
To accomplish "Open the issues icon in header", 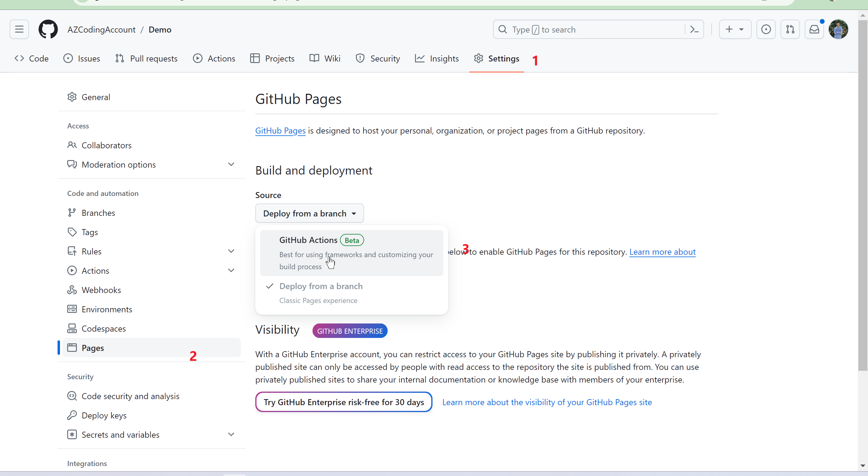I will point(766,29).
